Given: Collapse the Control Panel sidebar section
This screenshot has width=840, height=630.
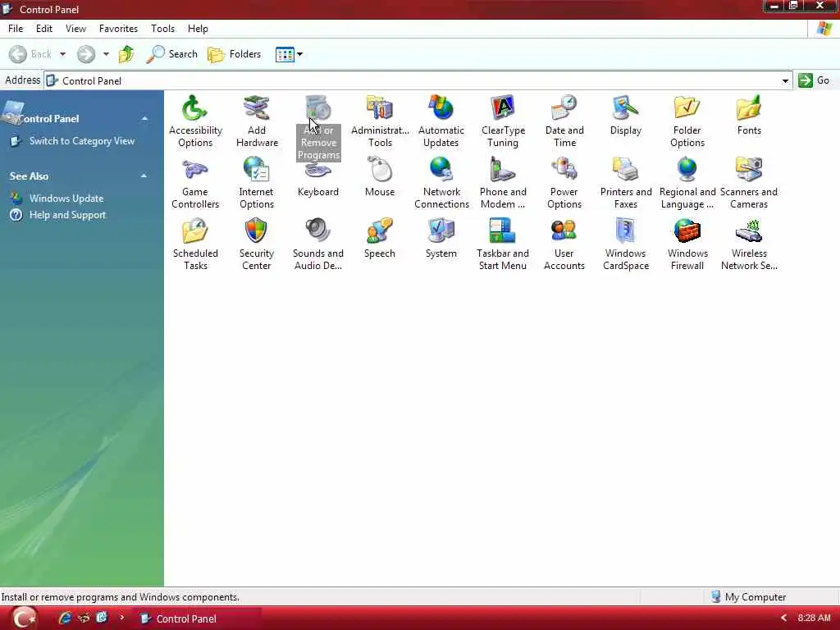Looking at the screenshot, I should tap(144, 118).
